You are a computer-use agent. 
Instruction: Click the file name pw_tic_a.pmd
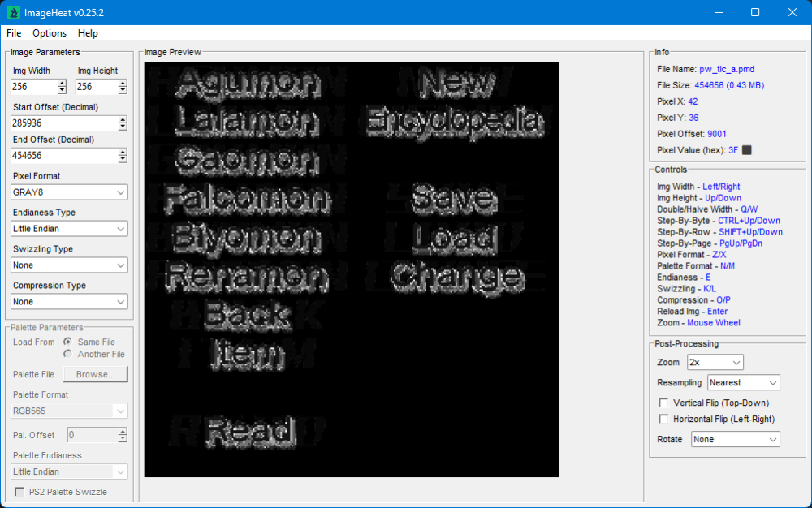coord(727,69)
